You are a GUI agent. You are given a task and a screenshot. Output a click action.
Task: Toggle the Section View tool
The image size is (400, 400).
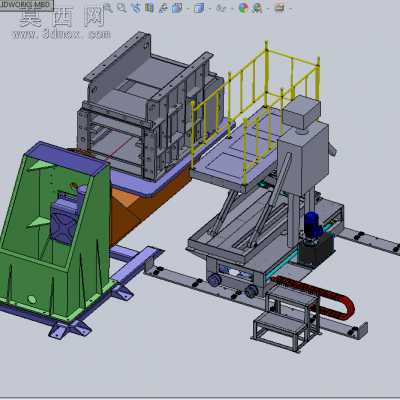149,7
